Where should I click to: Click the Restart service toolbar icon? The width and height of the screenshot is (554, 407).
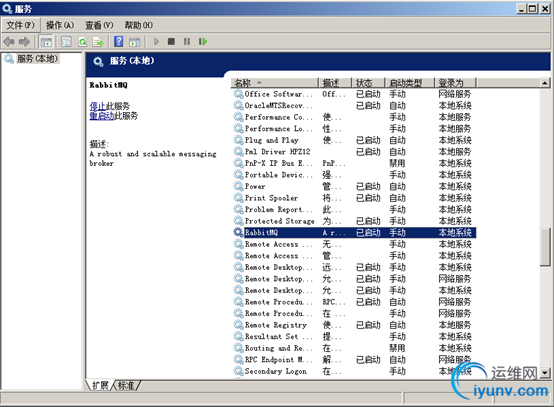203,42
